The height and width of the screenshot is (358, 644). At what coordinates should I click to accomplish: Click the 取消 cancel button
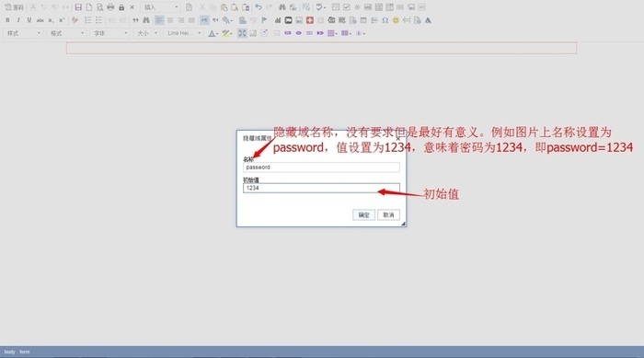(x=388, y=215)
